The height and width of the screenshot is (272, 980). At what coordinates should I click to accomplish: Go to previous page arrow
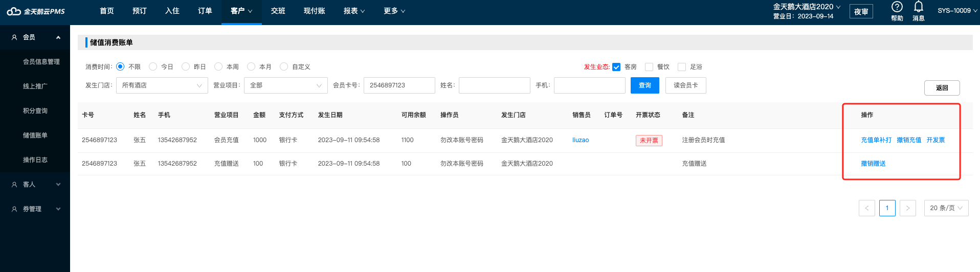(867, 208)
